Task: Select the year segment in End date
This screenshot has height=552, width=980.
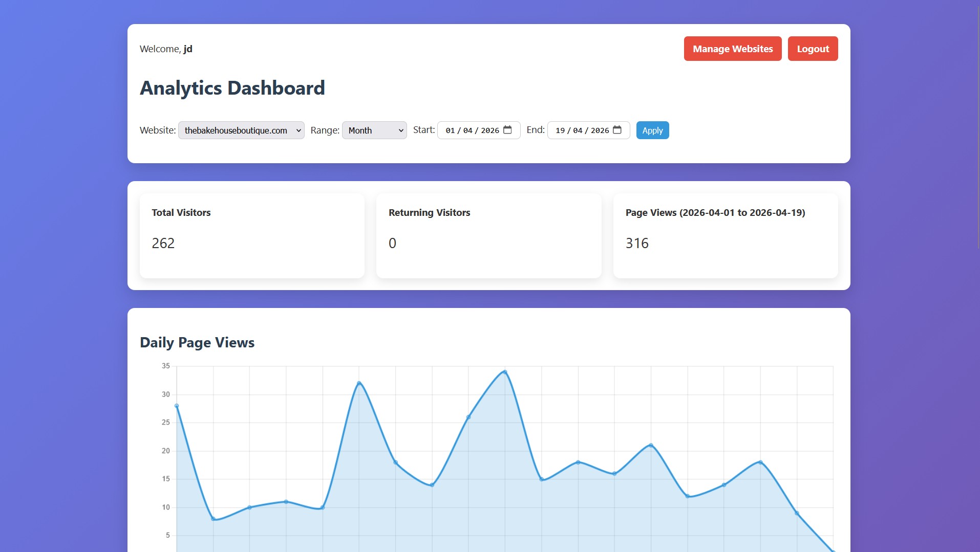Action: point(600,130)
